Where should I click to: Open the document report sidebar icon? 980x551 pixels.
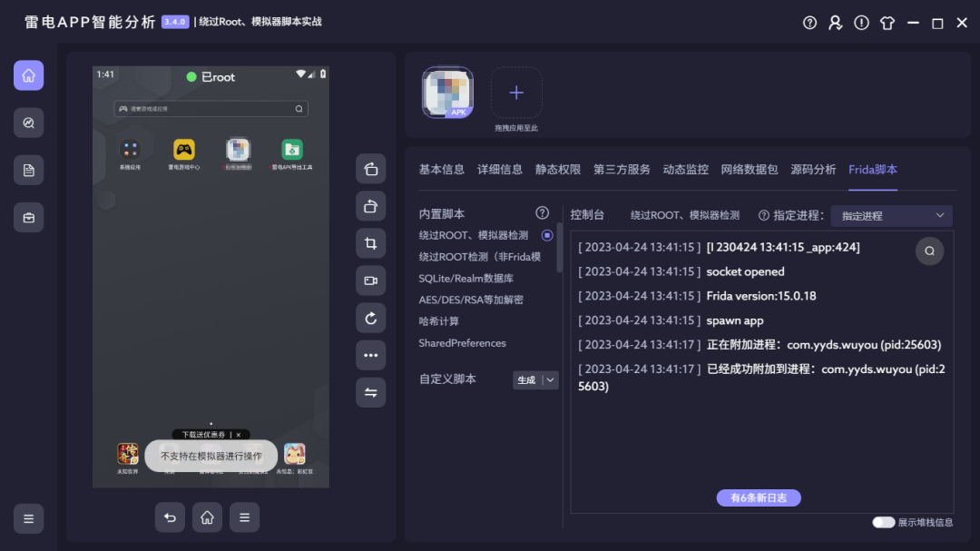29,170
